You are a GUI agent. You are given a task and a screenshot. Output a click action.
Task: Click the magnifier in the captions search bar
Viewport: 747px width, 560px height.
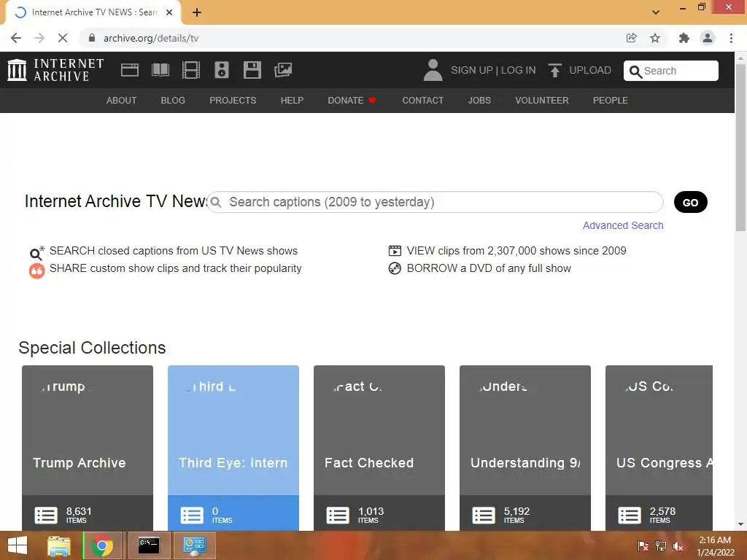coord(216,203)
